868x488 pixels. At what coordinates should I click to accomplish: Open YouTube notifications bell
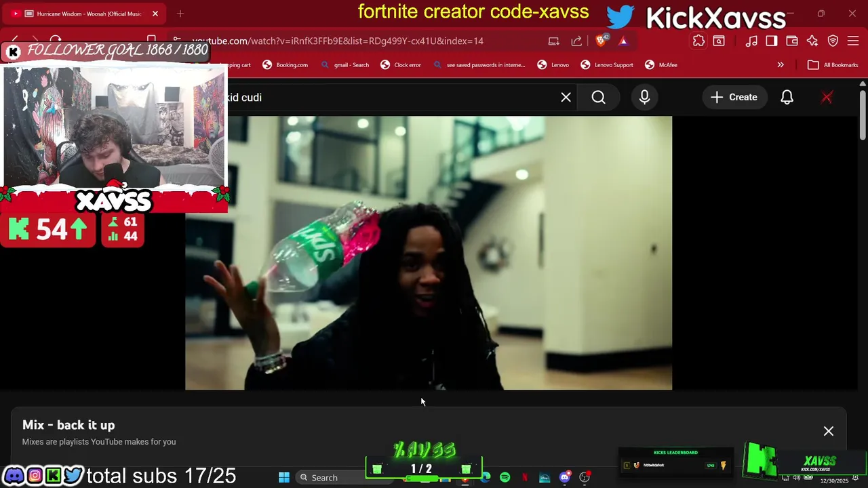(x=787, y=97)
